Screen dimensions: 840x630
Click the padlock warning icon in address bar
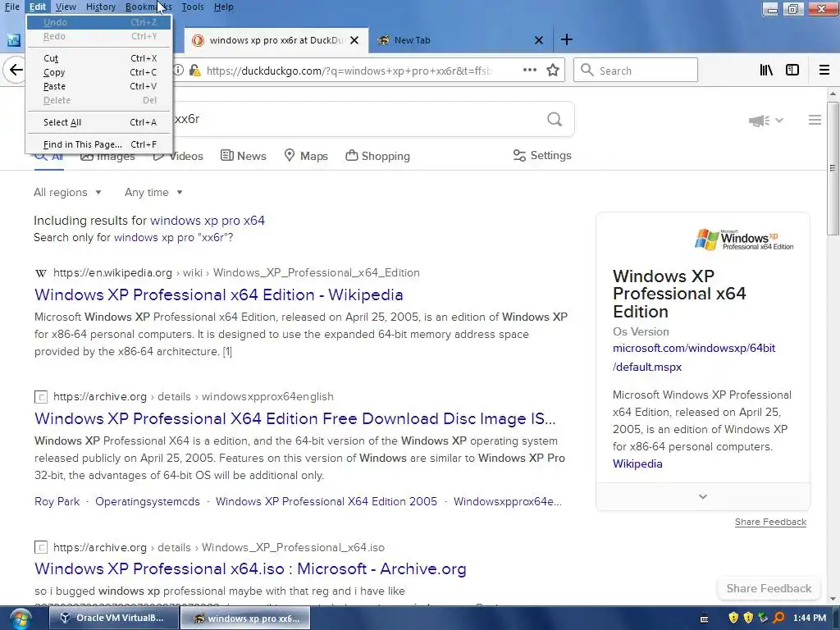[x=195, y=71]
